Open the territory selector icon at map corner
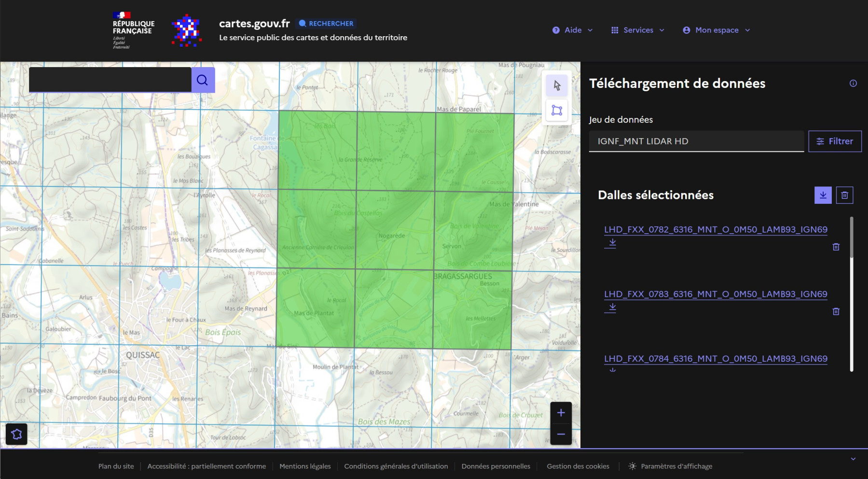 [x=16, y=434]
